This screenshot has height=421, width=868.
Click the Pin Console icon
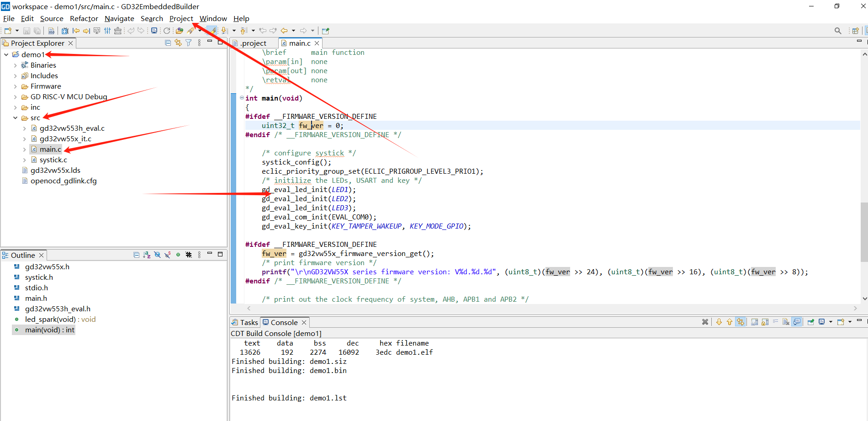coord(810,322)
